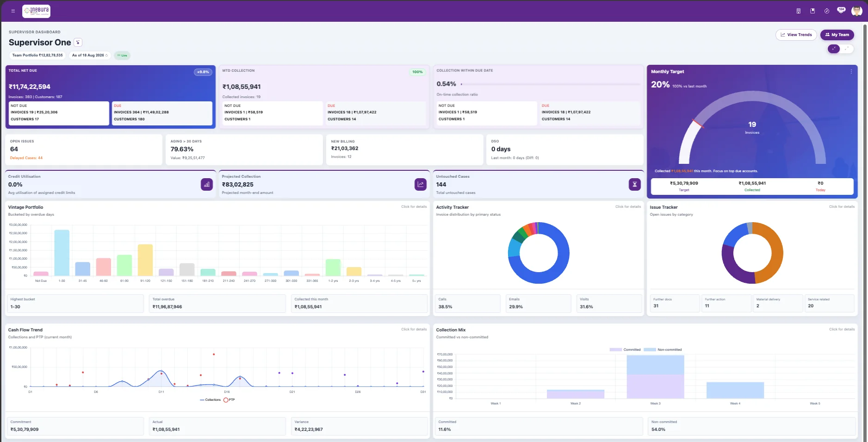
Task: Click the Live status badge
Action: (122, 55)
